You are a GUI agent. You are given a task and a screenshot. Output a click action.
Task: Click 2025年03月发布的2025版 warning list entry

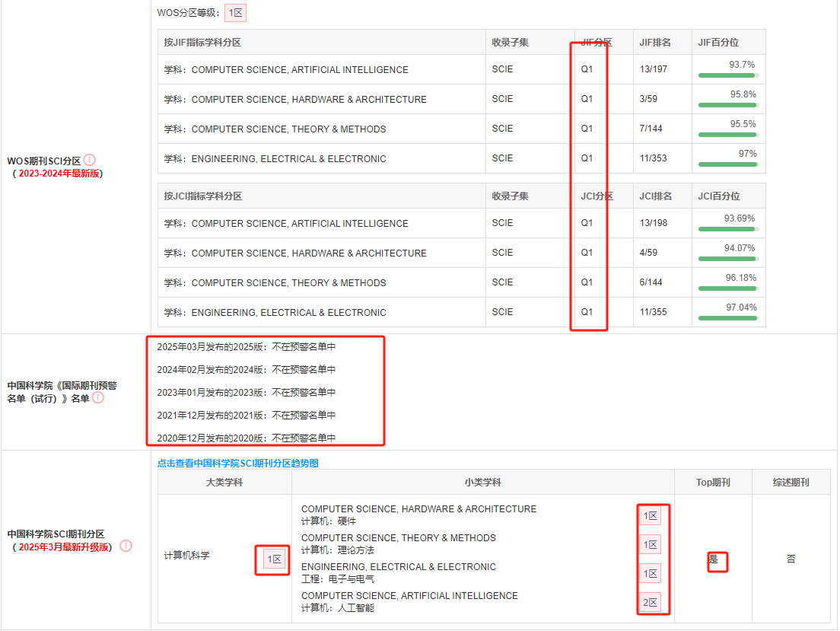click(x=247, y=347)
